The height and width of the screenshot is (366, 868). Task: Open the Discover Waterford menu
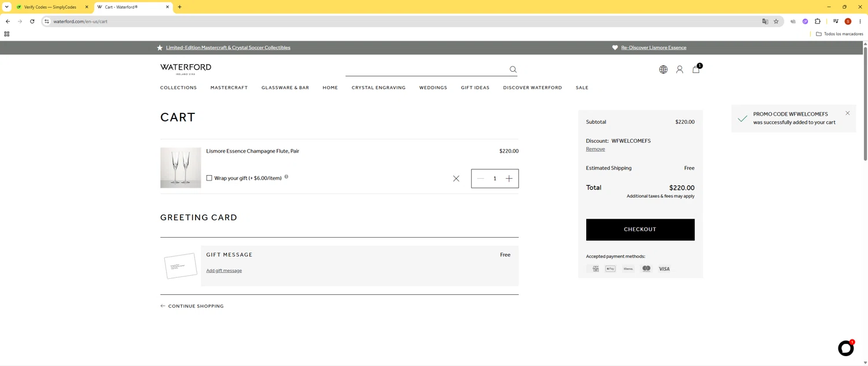(x=532, y=88)
